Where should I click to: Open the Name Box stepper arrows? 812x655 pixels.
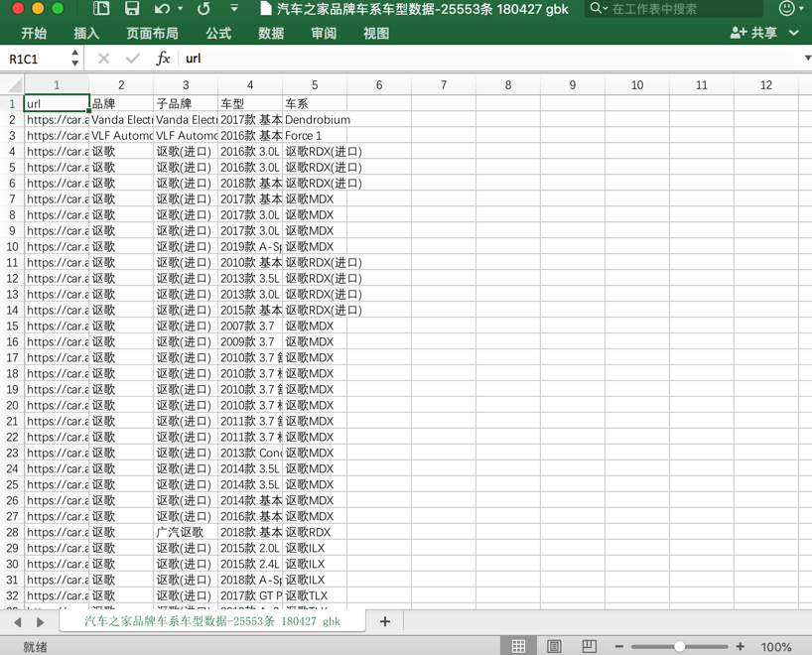pos(75,58)
